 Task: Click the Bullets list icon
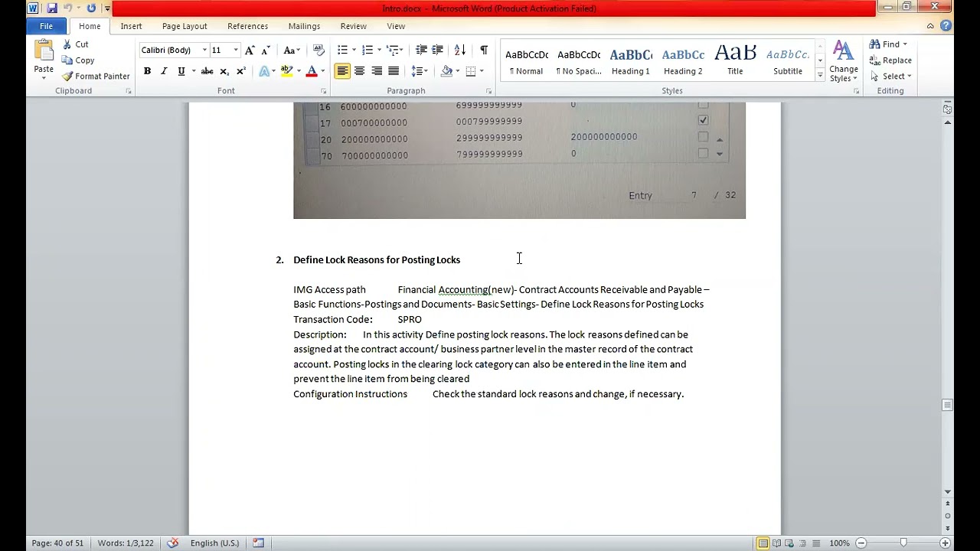click(x=342, y=51)
